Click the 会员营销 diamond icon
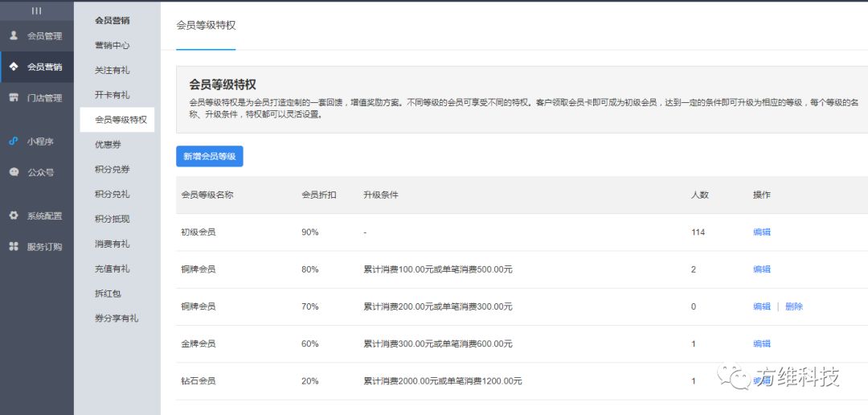Image resolution: width=868 pixels, height=415 pixels. pos(14,67)
